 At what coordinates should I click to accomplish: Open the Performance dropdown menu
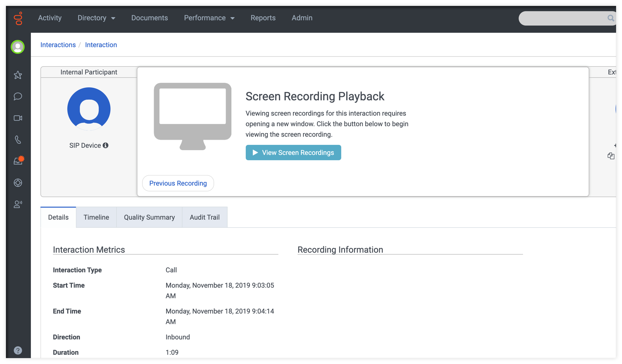(209, 18)
